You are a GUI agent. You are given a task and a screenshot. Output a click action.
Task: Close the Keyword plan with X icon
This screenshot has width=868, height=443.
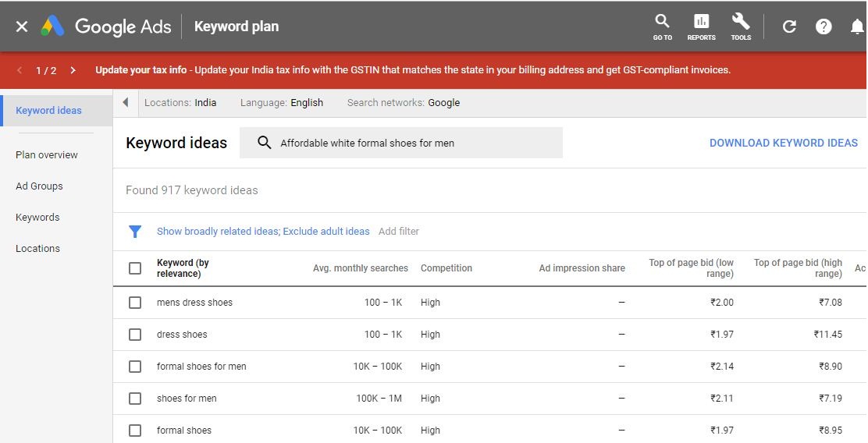pos(22,27)
